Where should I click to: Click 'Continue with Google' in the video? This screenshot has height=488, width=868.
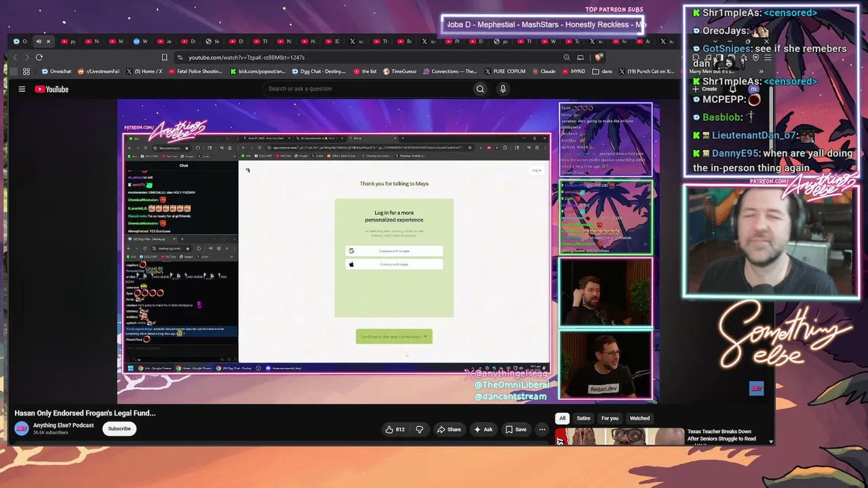click(394, 251)
